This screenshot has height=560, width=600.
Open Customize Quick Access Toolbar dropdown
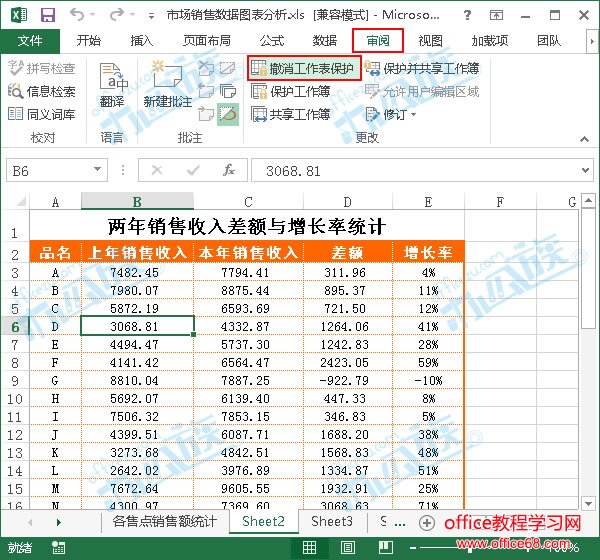click(152, 16)
